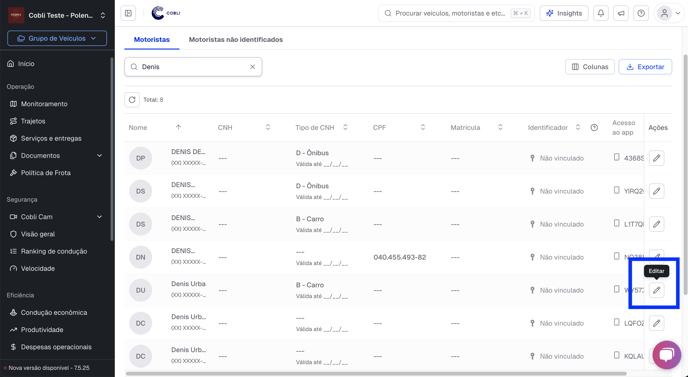Expand the Documentos sidebar section
This screenshot has height=377, width=688.
pos(100,155)
